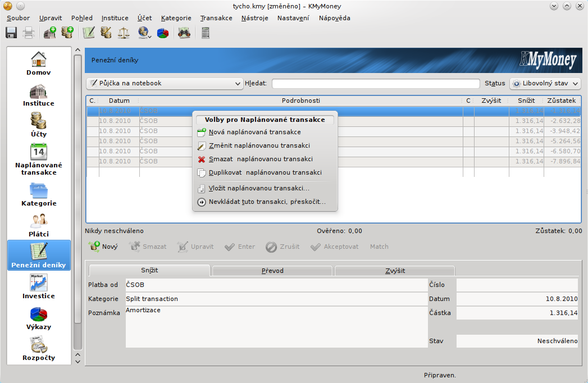Open the Upravit menu
Image resolution: width=588 pixels, height=383 pixels.
tap(50, 18)
